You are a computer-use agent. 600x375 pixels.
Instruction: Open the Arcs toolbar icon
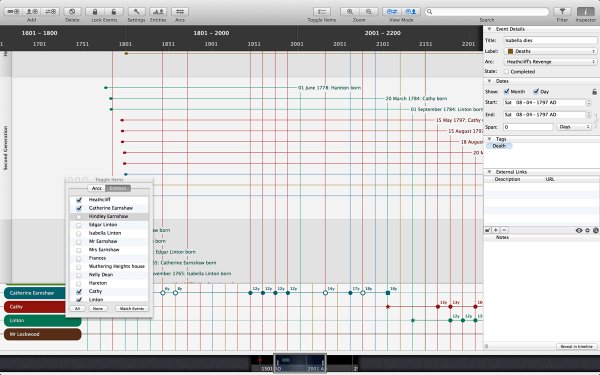tap(180, 12)
